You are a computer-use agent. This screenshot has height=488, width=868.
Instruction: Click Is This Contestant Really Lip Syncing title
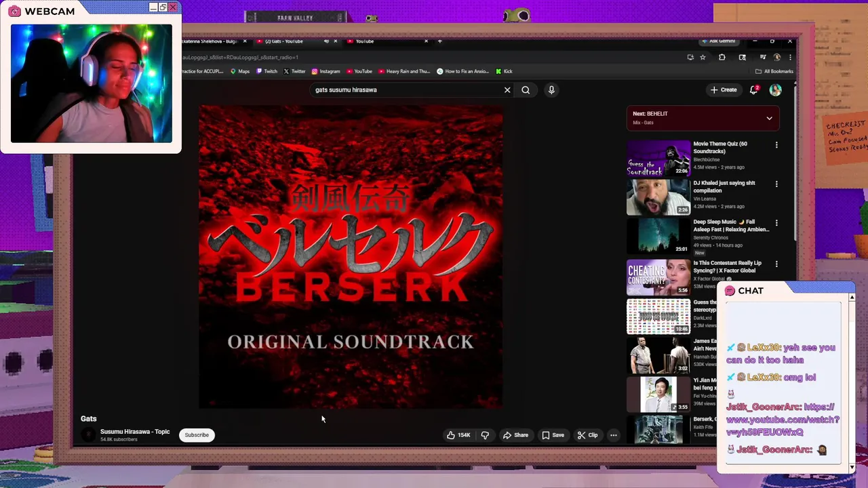click(727, 266)
